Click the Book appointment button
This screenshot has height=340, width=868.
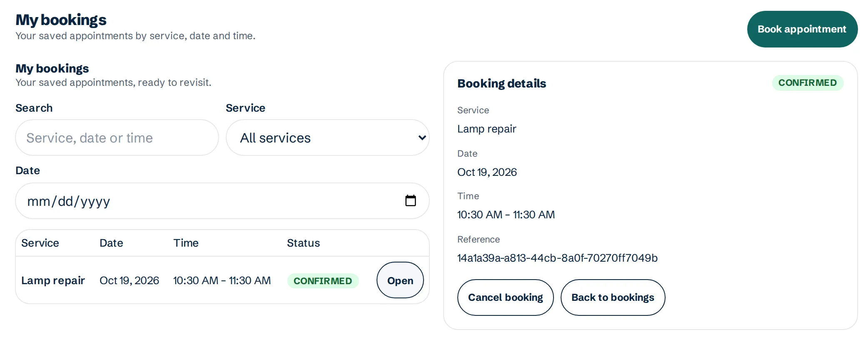tap(802, 29)
